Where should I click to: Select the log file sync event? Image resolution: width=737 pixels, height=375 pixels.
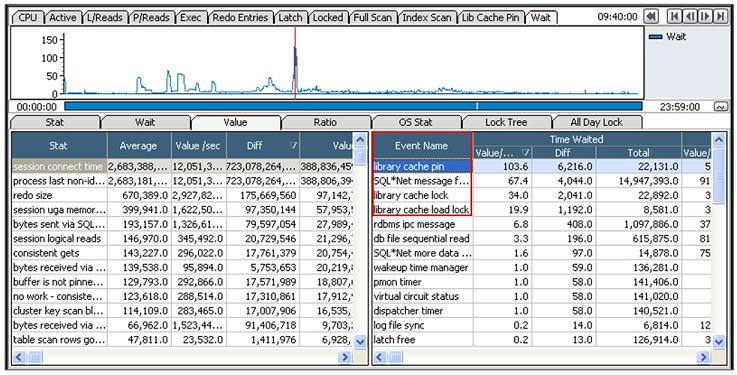542,325
